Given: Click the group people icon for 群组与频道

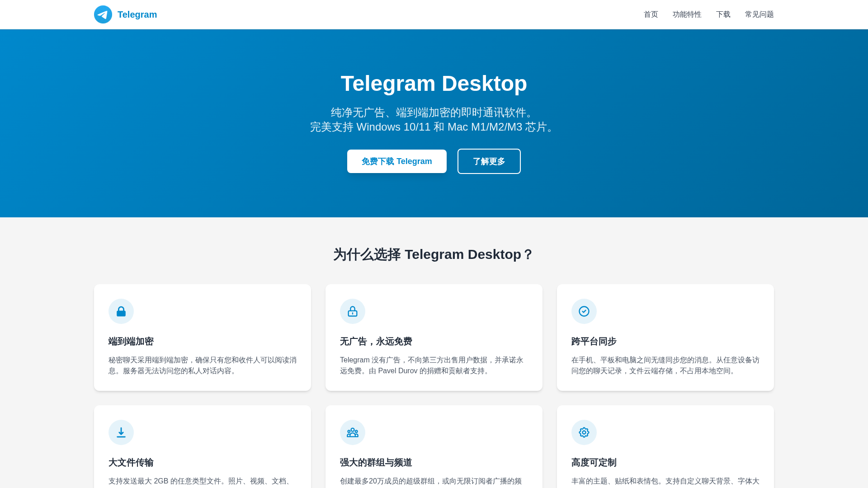Looking at the screenshot, I should (x=353, y=432).
